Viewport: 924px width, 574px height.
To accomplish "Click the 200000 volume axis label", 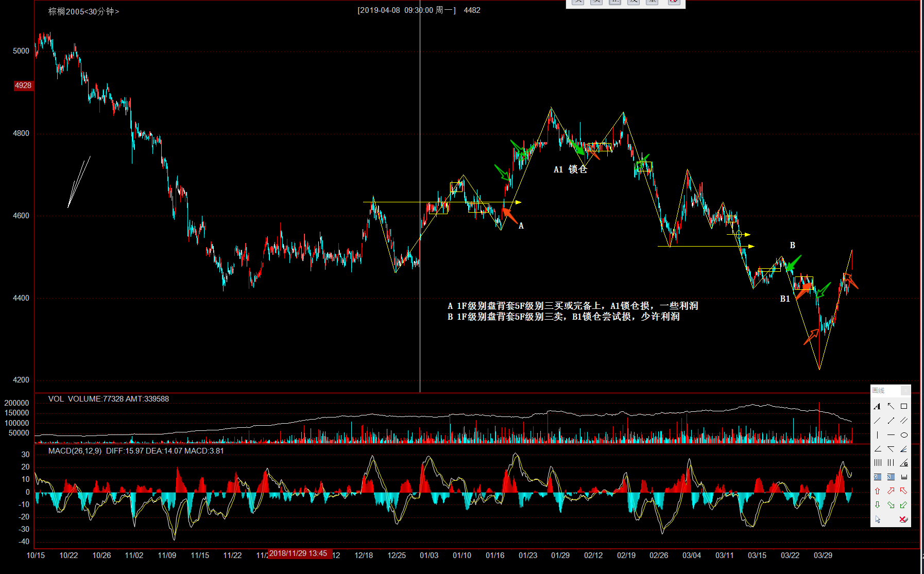I will pos(16,403).
